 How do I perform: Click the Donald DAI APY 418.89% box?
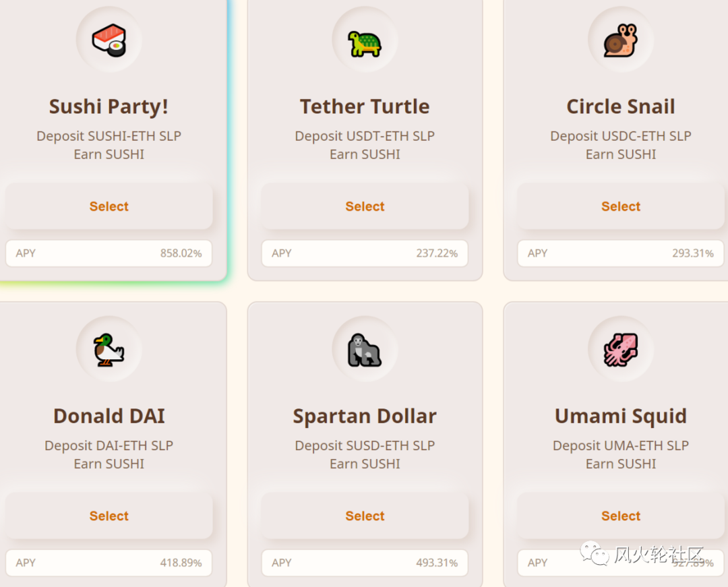tap(109, 563)
